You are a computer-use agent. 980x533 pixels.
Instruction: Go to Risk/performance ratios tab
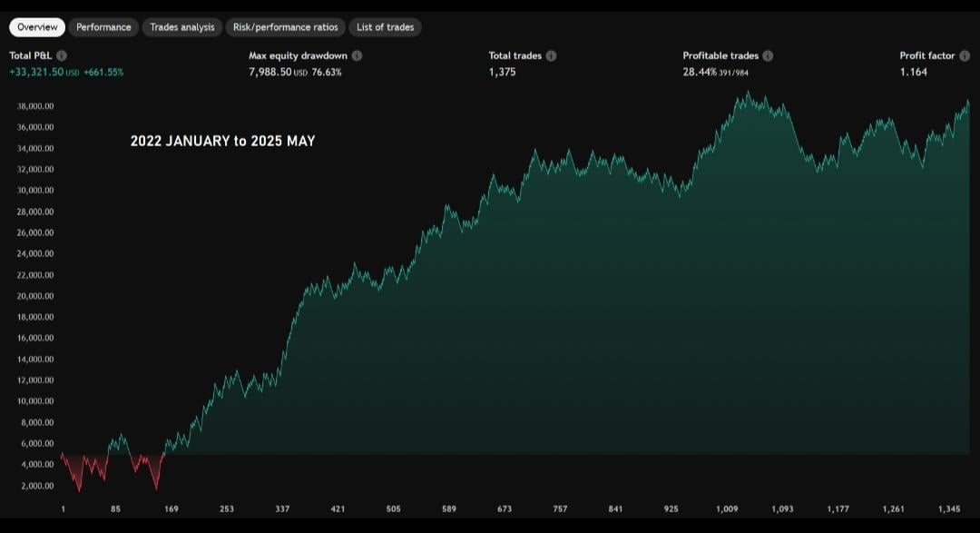click(285, 27)
